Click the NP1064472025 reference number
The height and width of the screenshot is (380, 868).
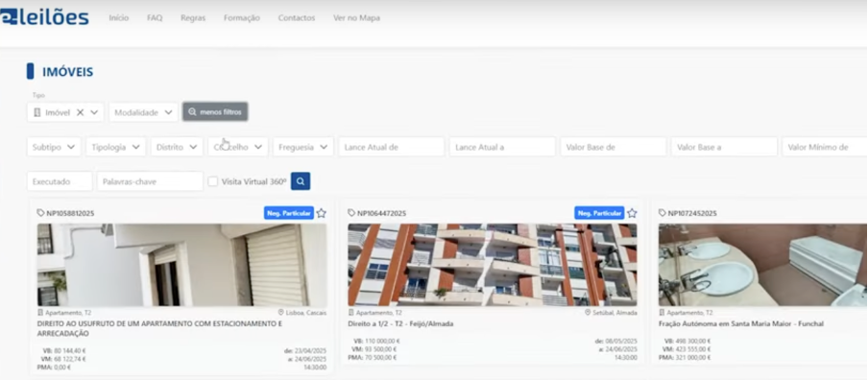[x=381, y=213]
